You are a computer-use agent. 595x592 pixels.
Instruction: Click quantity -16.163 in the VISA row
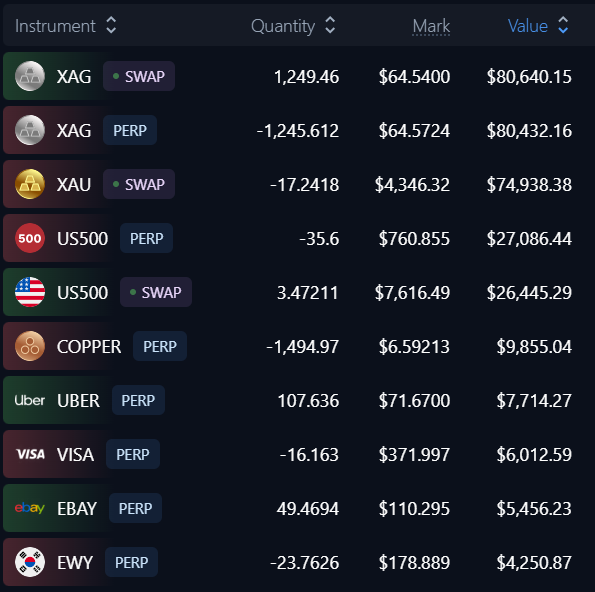(309, 455)
